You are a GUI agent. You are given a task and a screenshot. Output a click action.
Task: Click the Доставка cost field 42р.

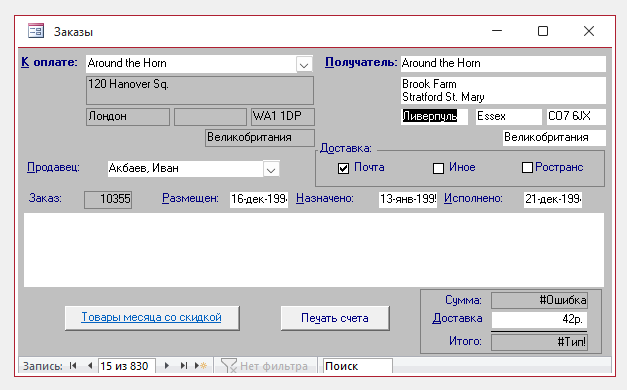tap(539, 320)
